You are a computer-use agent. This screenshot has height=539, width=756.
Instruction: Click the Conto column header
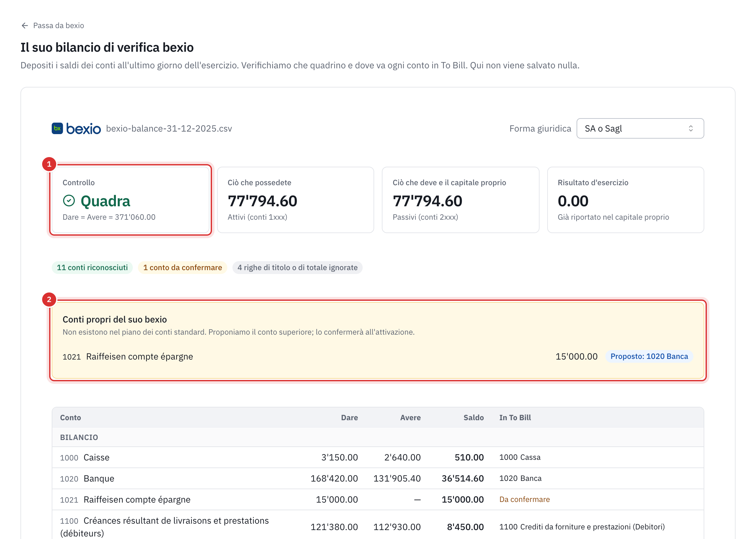70,418
